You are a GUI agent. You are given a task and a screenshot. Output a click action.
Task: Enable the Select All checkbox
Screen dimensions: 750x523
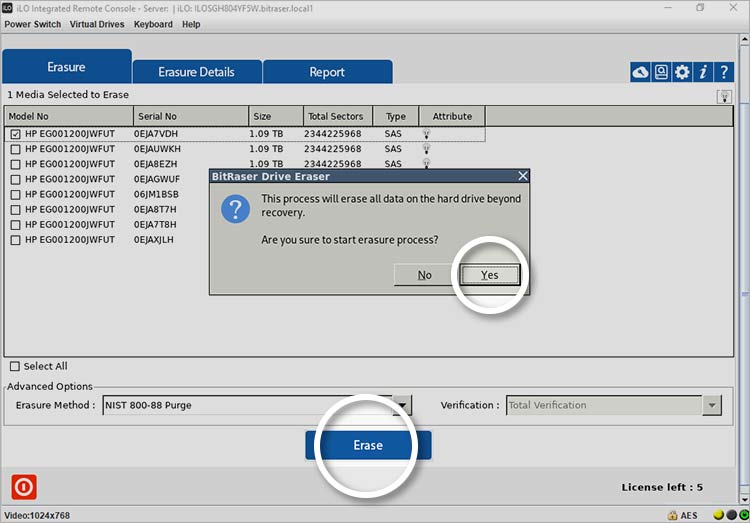[15, 367]
